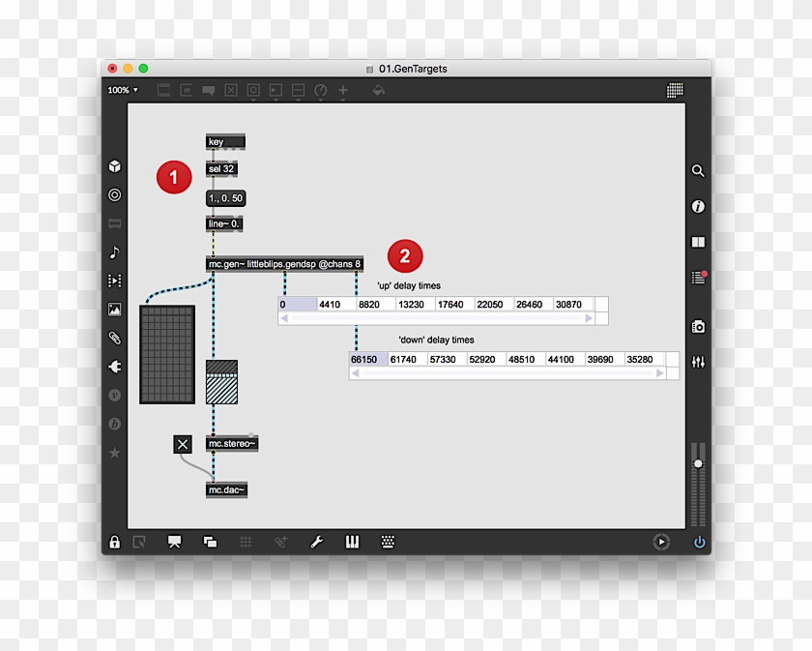Image resolution: width=812 pixels, height=651 pixels.
Task: Toggle the patcher lock icon
Action: pos(114,542)
